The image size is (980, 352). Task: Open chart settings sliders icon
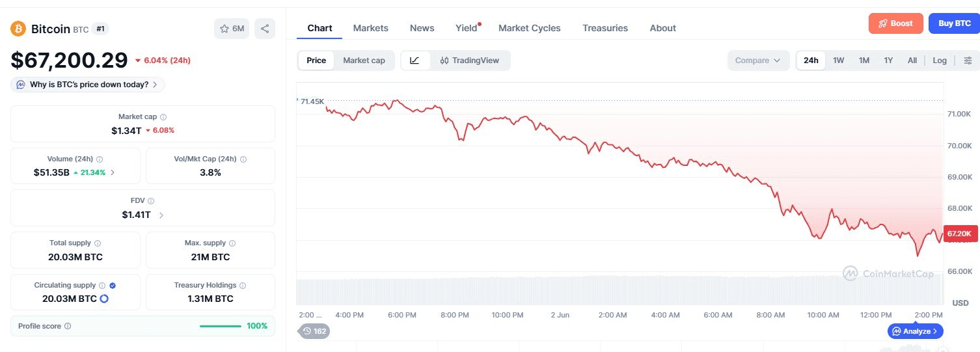pos(968,61)
